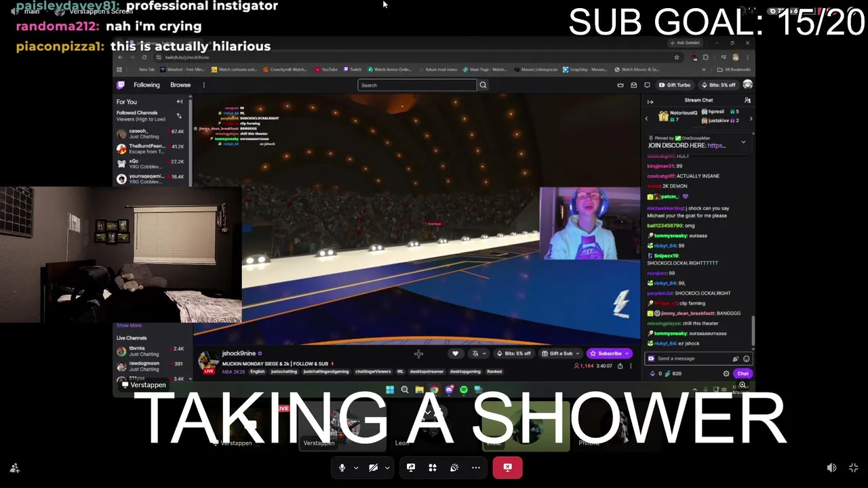
Task: Show previous gift leaderboard entry
Action: point(646,119)
